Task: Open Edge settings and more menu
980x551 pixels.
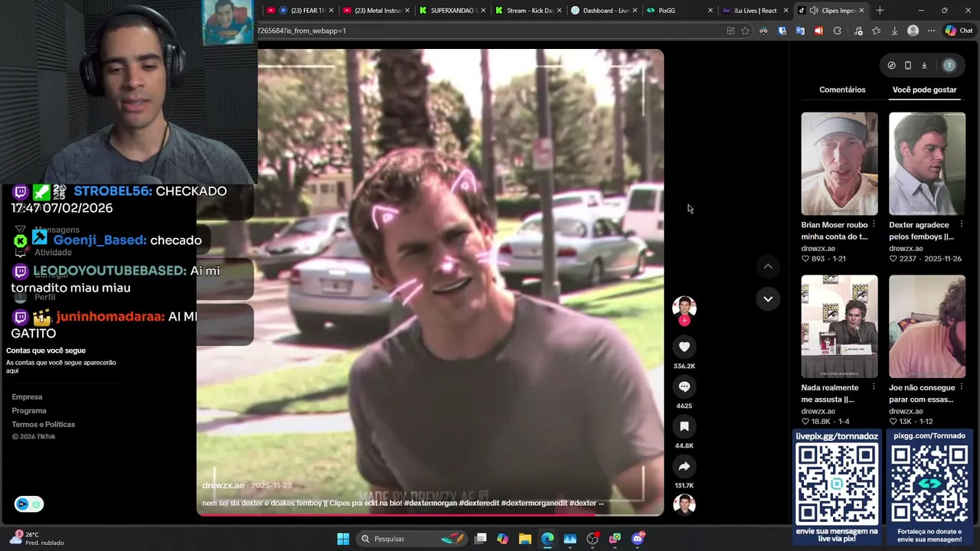Action: [x=931, y=31]
